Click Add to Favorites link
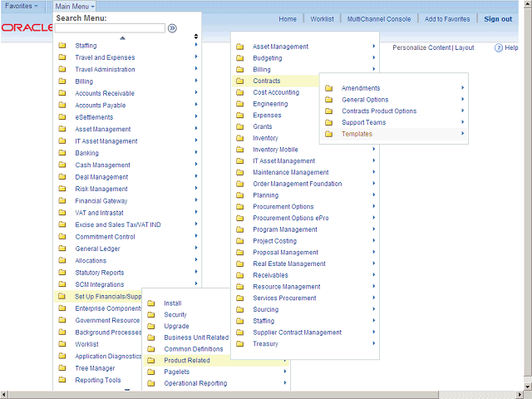This screenshot has height=399, width=532. 446,19
